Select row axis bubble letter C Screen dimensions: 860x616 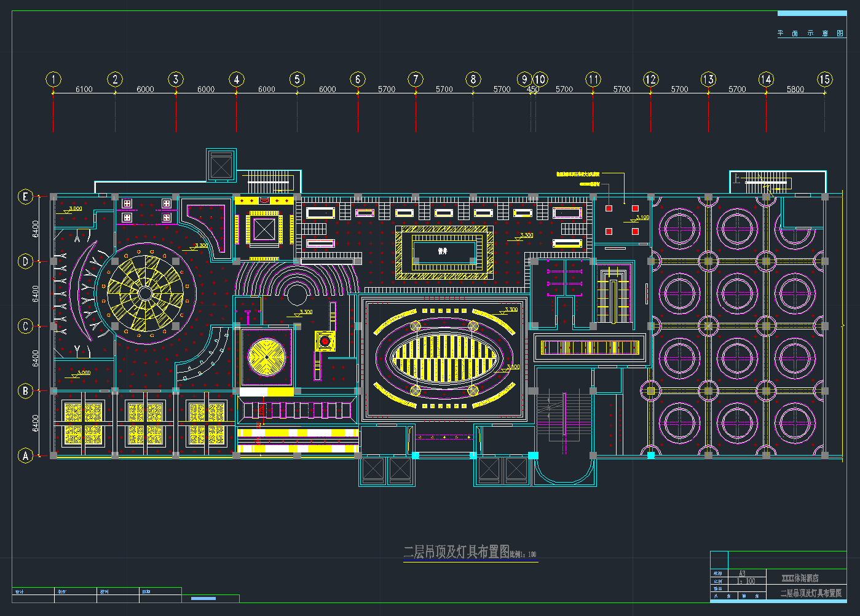pos(25,326)
